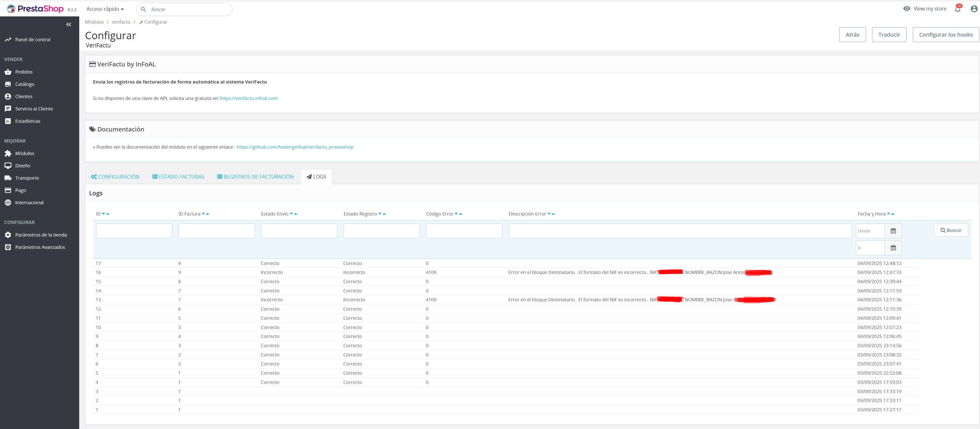Sort Fecha y Hora column descending
The image size is (980, 429).
coord(888,214)
